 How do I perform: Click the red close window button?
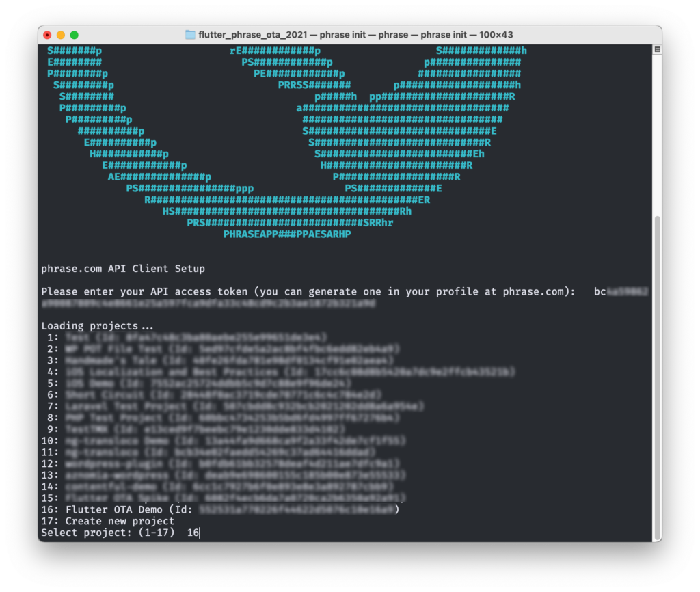[47, 35]
